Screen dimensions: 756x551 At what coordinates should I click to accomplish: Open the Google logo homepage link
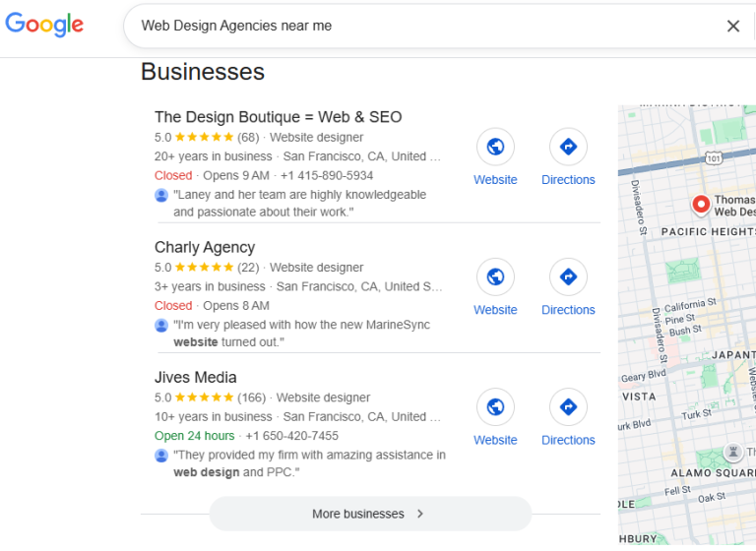44,25
